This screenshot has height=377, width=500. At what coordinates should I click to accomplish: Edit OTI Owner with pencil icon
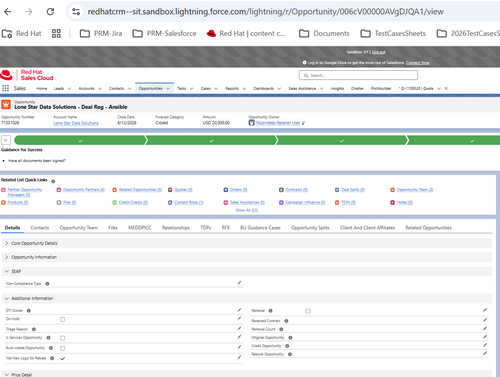239,310
